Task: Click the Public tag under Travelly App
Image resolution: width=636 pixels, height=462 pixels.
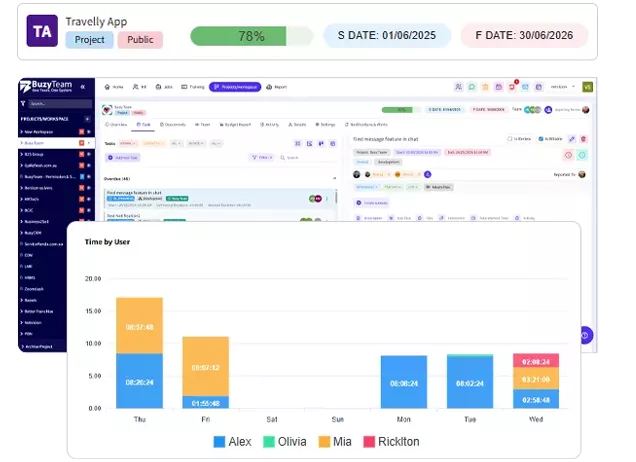Action: 140,40
